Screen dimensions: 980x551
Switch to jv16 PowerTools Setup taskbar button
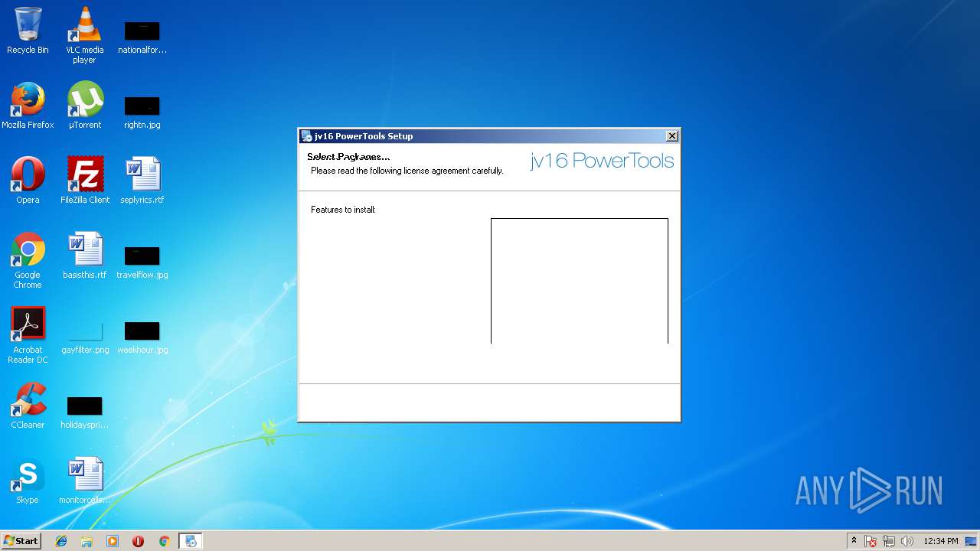pos(190,541)
